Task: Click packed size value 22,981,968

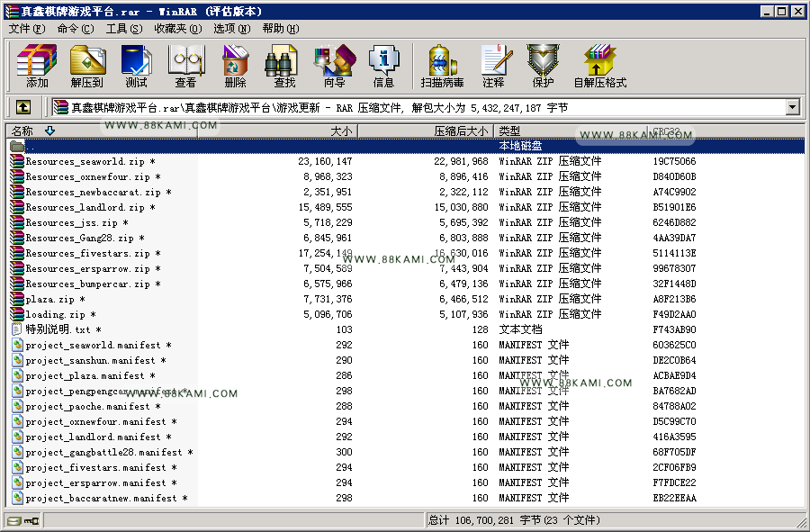Action: coord(462,162)
